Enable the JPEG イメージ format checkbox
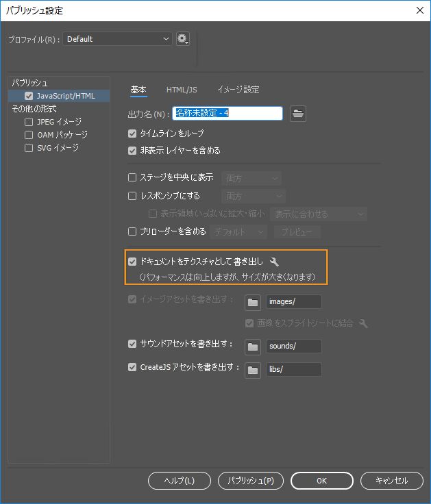Viewport: 431px width, 504px height. point(29,122)
